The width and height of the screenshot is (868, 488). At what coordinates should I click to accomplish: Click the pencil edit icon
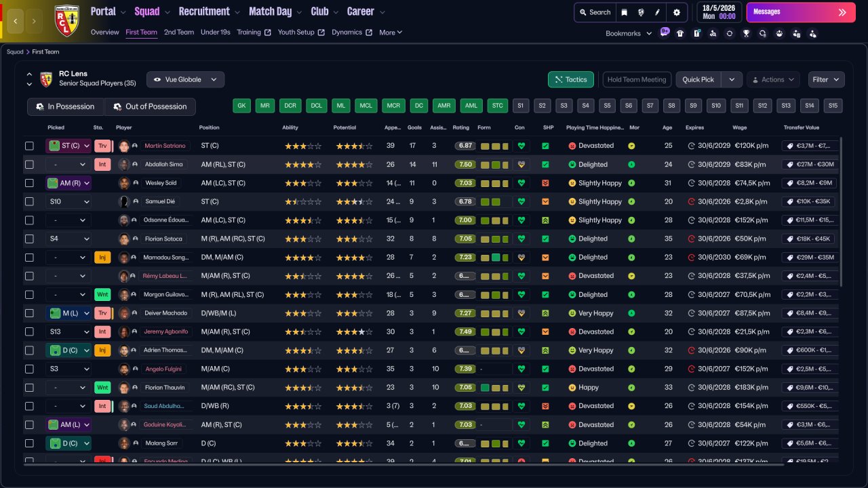point(657,12)
